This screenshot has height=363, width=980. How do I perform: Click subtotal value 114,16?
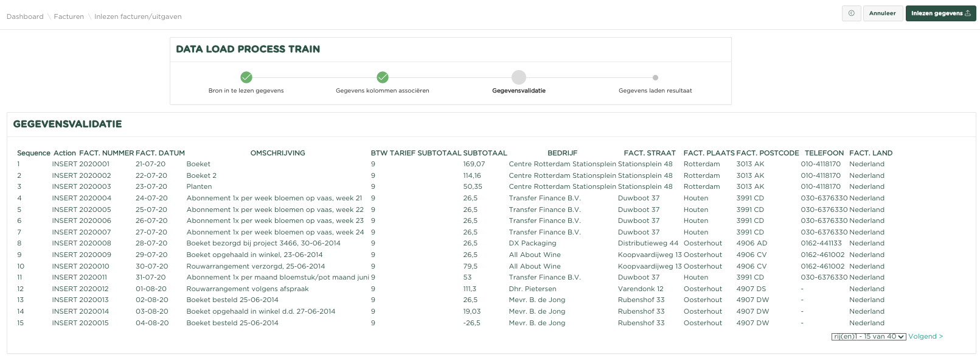click(472, 175)
